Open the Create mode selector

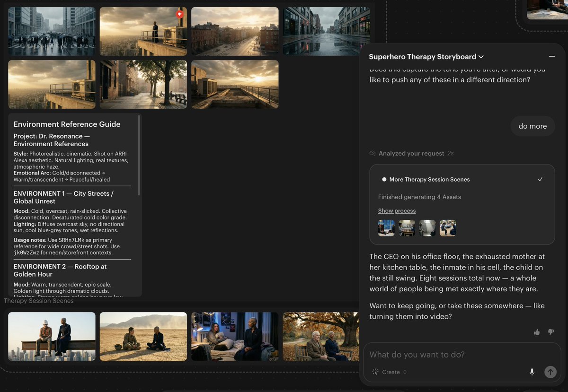[390, 372]
